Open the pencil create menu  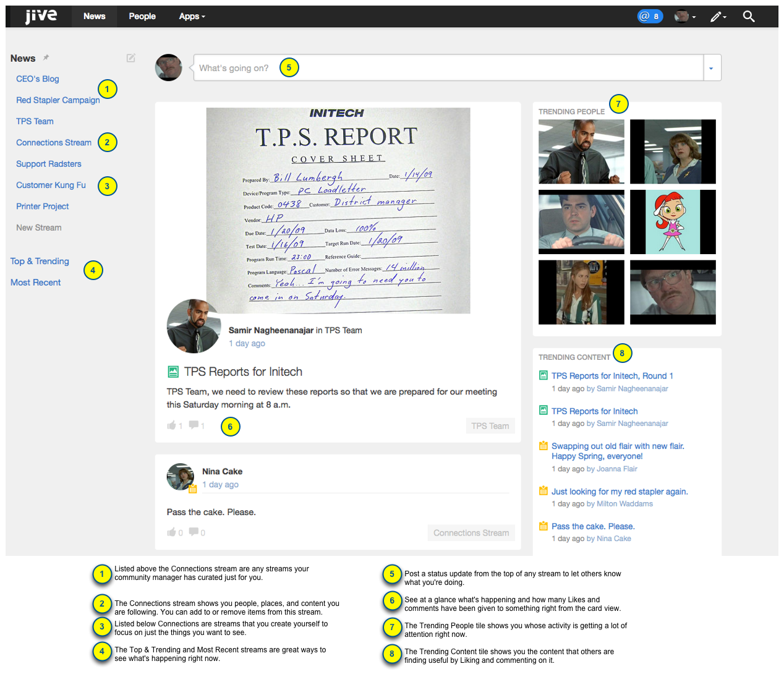718,17
